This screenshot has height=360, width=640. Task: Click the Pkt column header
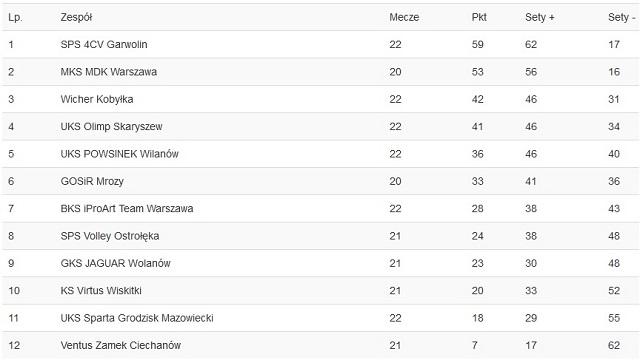[x=479, y=17]
